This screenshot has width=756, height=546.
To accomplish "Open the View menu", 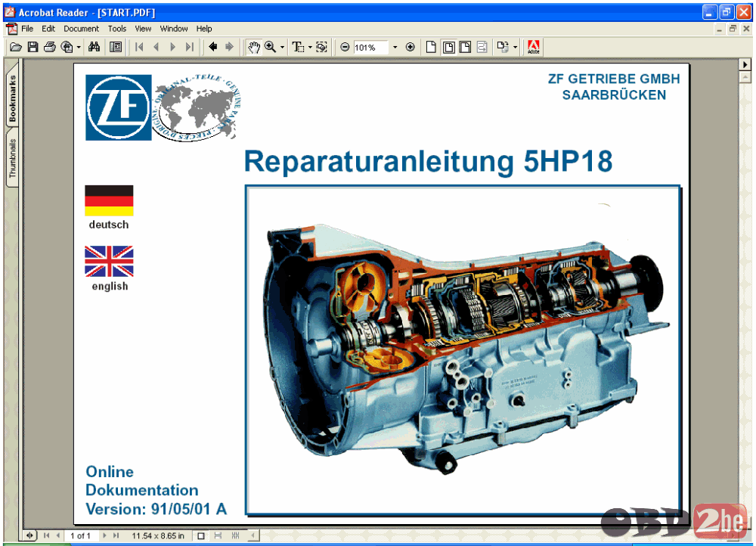I will (143, 29).
